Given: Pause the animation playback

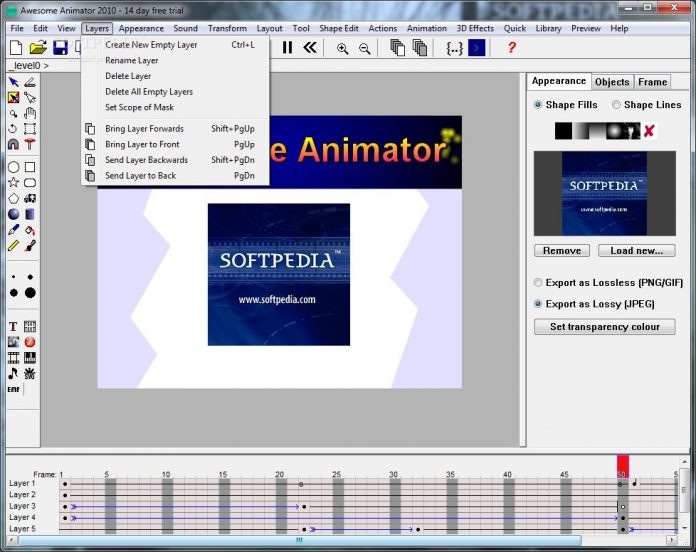Looking at the screenshot, I should click(x=287, y=47).
